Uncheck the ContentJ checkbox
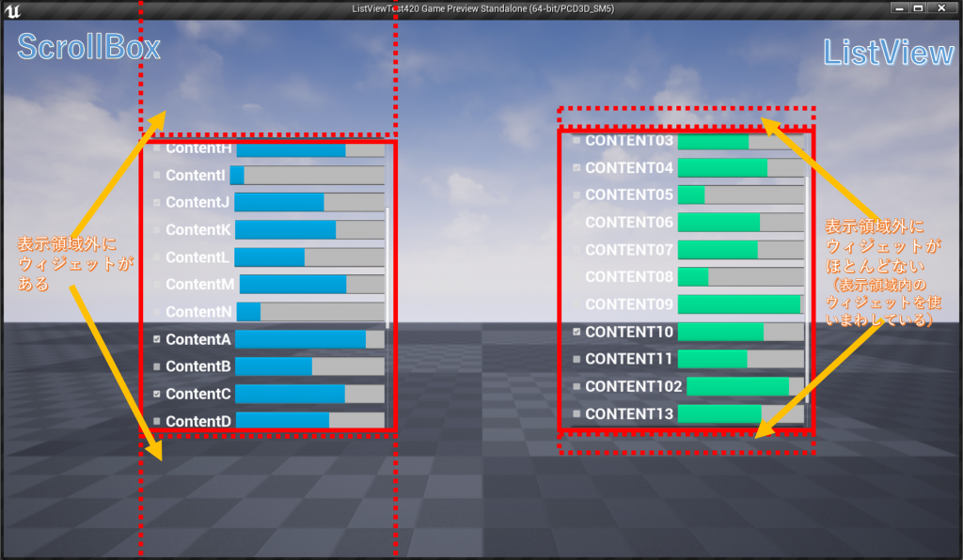 click(157, 202)
